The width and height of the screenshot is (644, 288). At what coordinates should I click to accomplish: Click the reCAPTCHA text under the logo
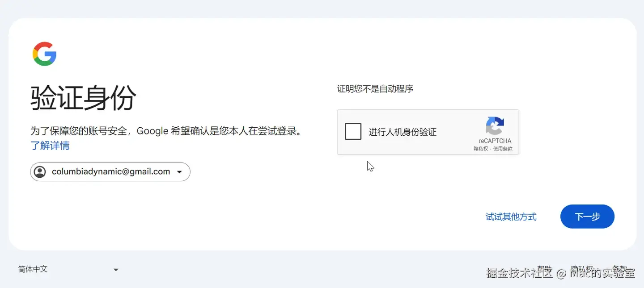495,141
